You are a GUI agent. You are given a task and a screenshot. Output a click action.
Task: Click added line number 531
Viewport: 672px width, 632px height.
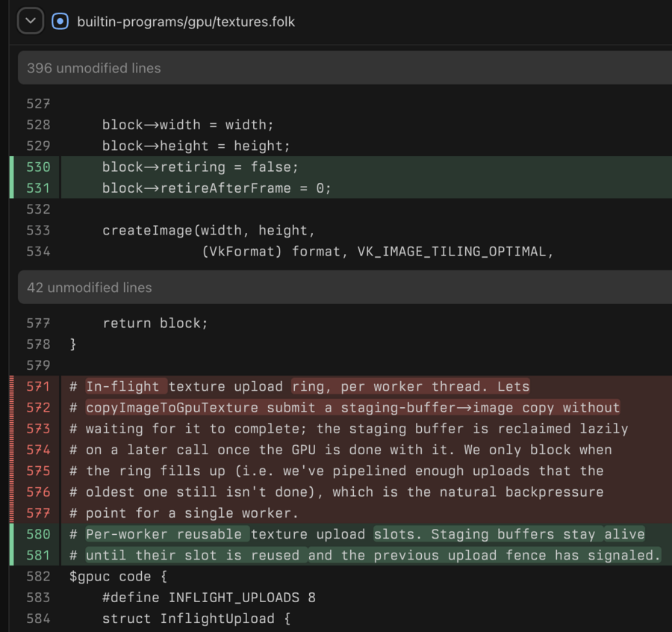coord(38,188)
